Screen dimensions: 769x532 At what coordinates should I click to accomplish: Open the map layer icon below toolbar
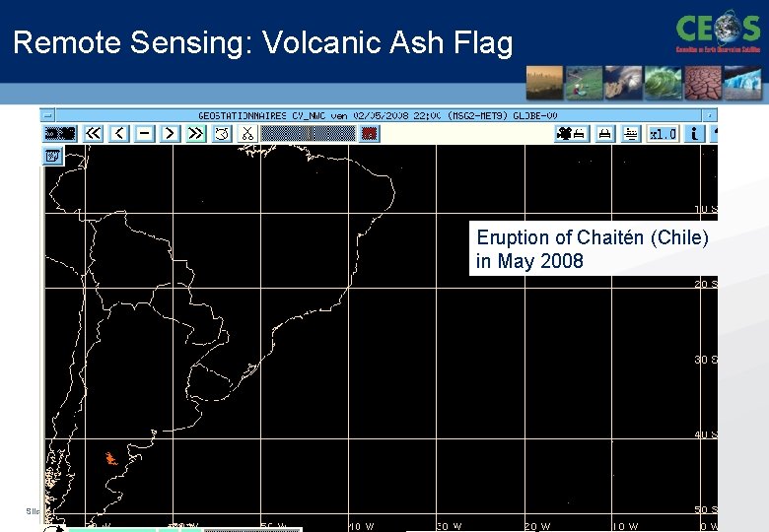[53, 156]
